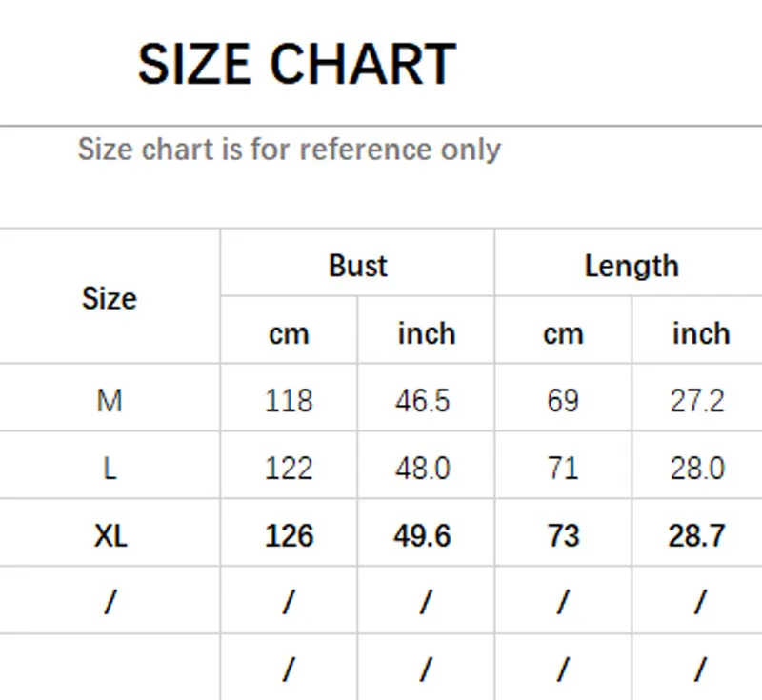The width and height of the screenshot is (762, 700).
Task: Select the M size row label
Action: 110,400
